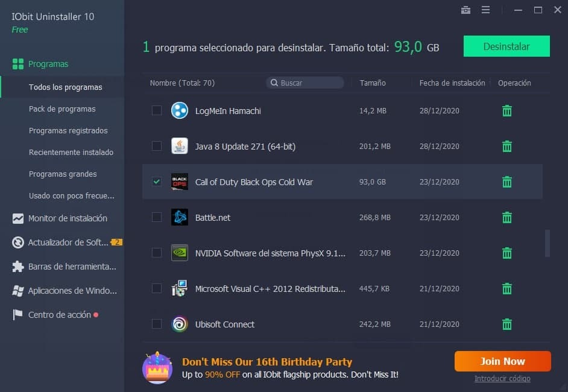Click the magnifier icon in search box

point(274,83)
